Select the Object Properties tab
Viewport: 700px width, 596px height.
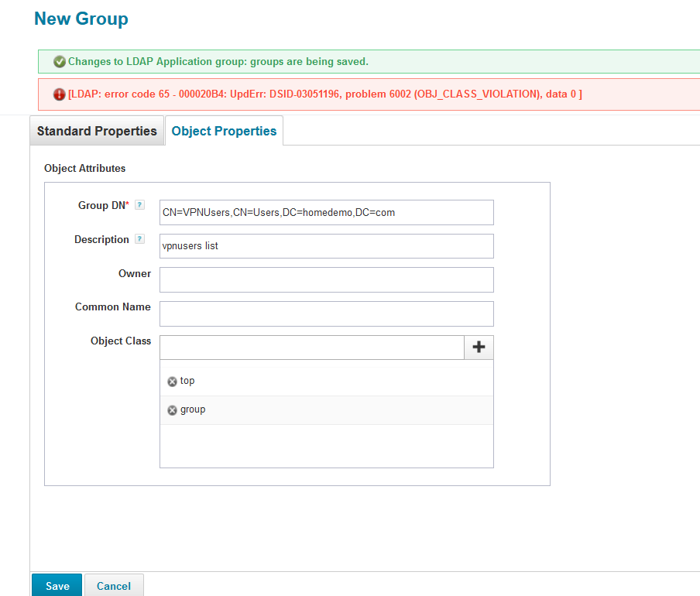(x=224, y=131)
